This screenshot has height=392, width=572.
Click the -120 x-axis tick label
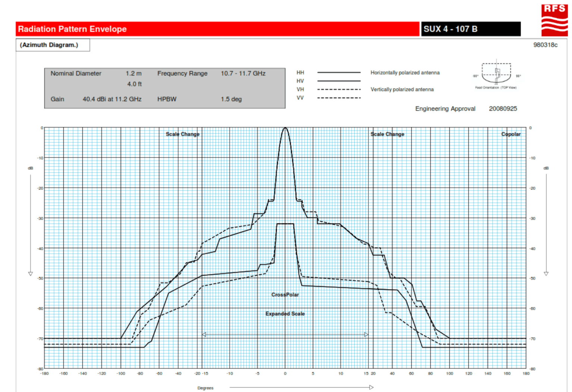101,373
